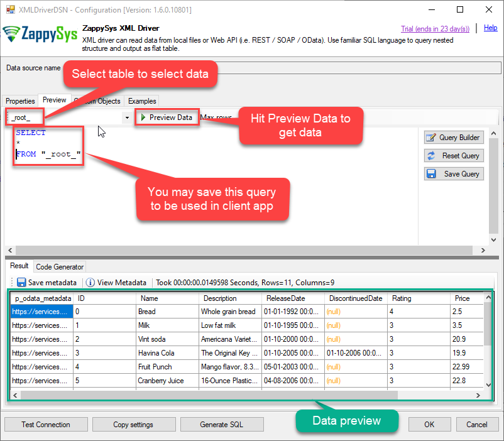Viewport: 504px width, 441px height.
Task: Click the query editor scroll right arrow
Action: 483,250
